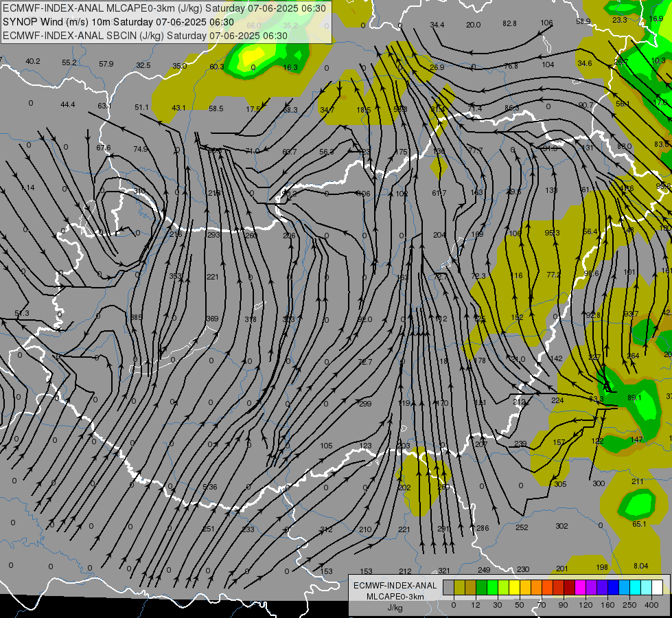Viewport: 672px width, 618px height.
Task: Click the map value 198
Action: 602,567
